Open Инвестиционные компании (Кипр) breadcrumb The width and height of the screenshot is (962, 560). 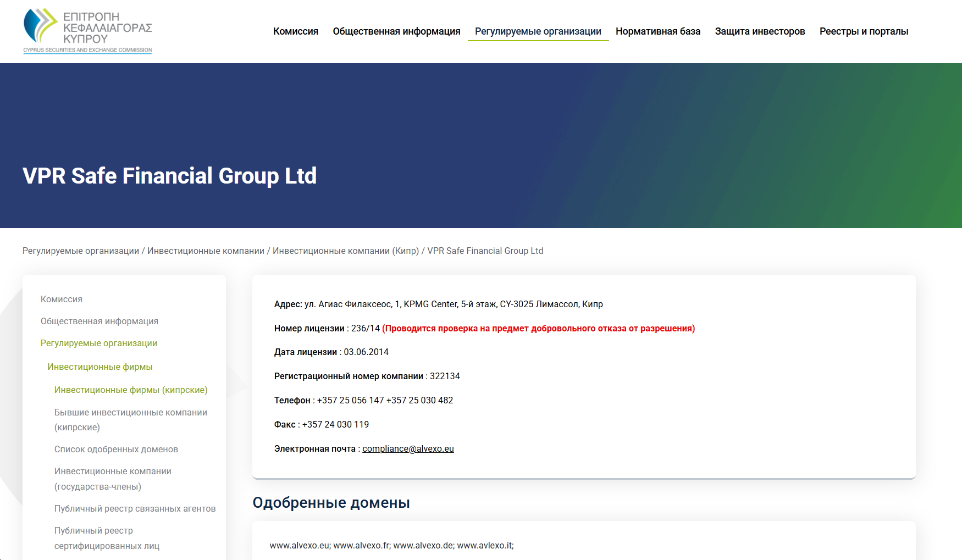pyautogui.click(x=346, y=251)
